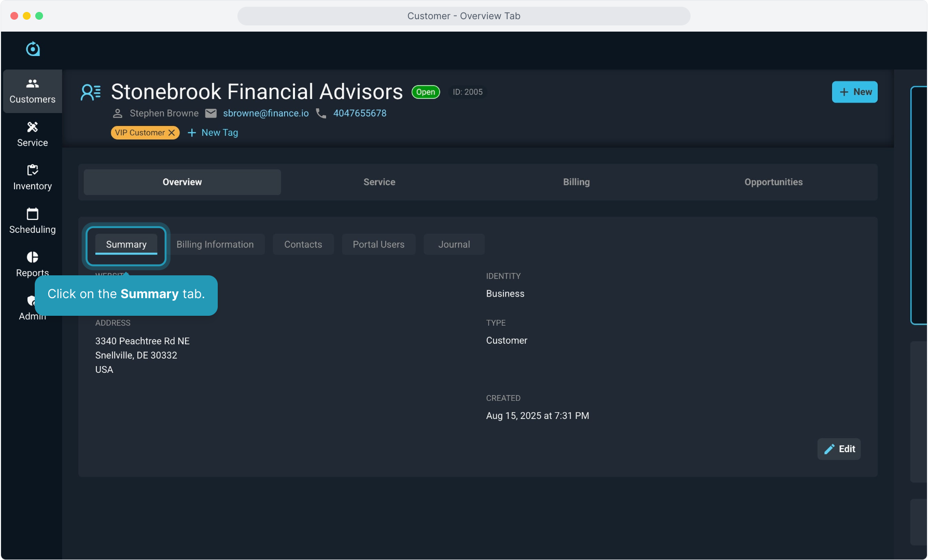Open the Opportunities tab
The height and width of the screenshot is (560, 928).
[773, 182]
